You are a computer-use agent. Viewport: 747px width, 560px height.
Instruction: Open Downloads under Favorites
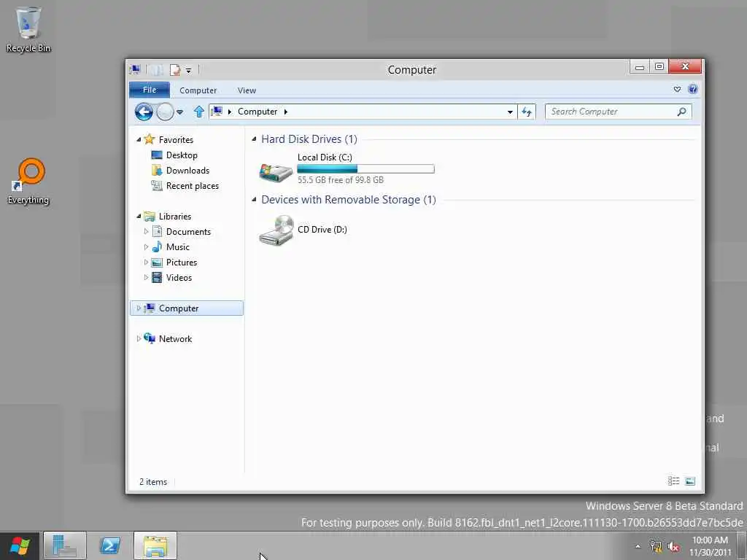pyautogui.click(x=187, y=171)
